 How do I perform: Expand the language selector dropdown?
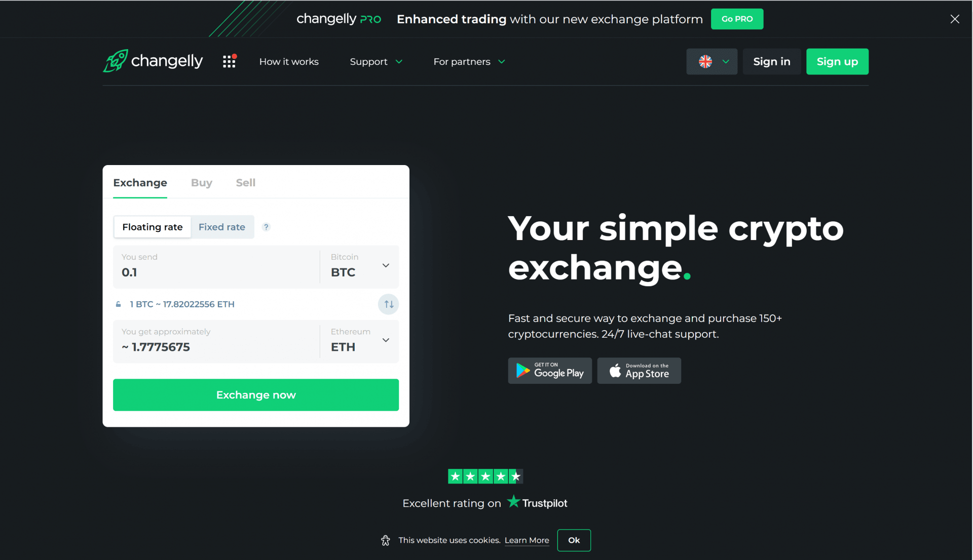(x=712, y=61)
